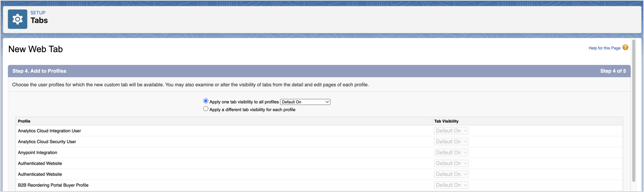The height and width of the screenshot is (192, 644).
Task: Click the orange help question mark icon
Action: click(x=625, y=47)
